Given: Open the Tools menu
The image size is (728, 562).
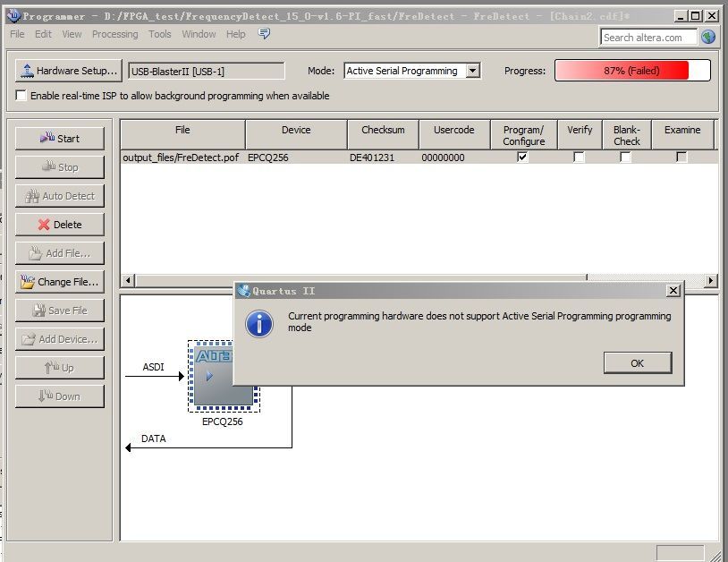Looking at the screenshot, I should click(x=160, y=34).
